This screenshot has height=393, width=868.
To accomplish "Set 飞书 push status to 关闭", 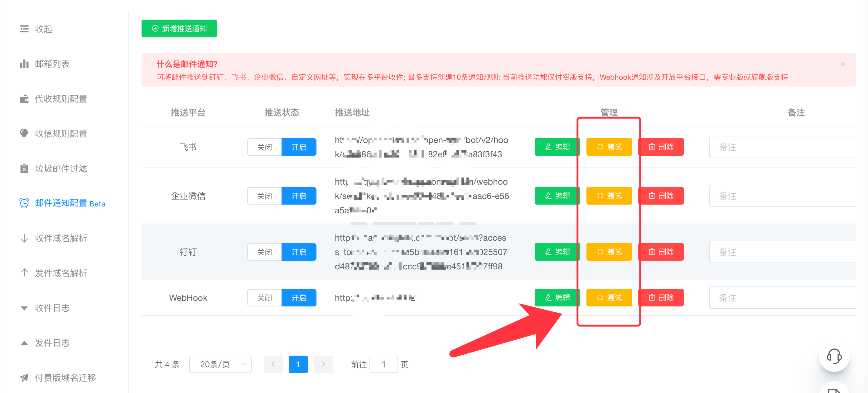I will [264, 147].
